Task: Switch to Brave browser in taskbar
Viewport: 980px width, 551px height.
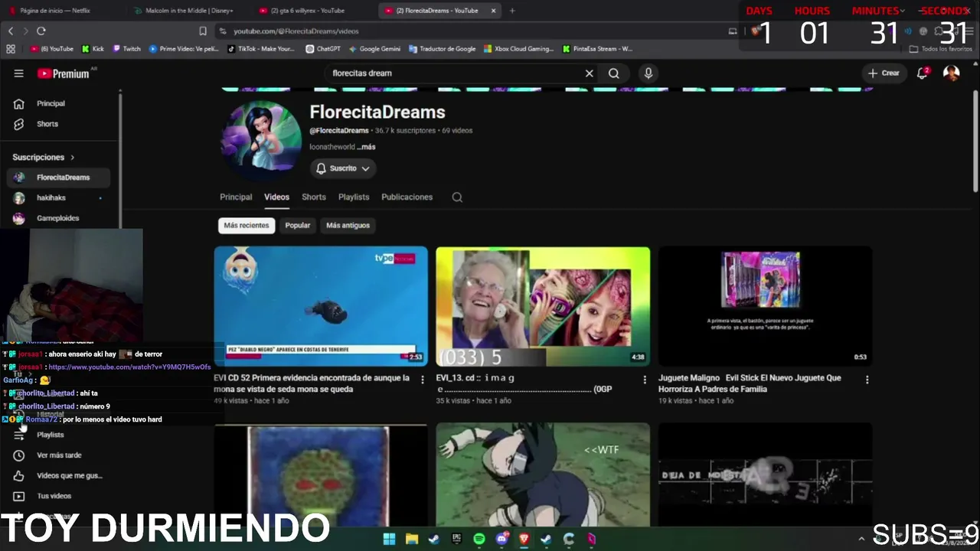Action: (x=524, y=539)
